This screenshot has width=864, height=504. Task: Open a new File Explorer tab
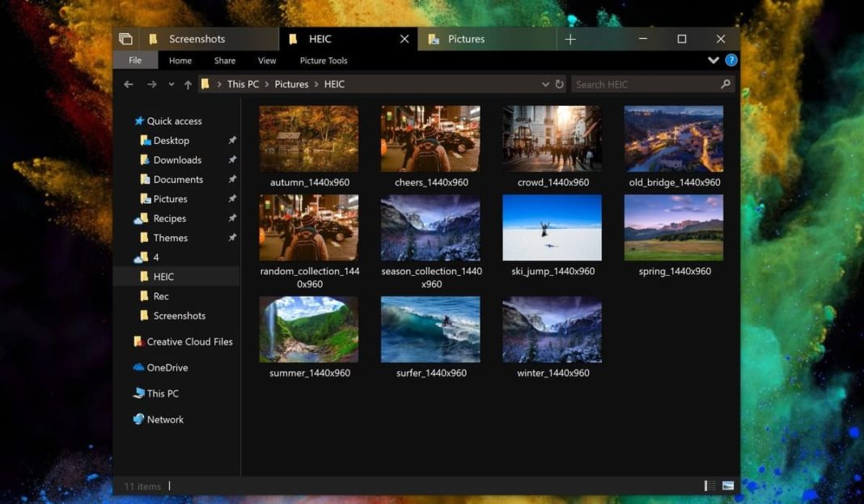pos(571,38)
